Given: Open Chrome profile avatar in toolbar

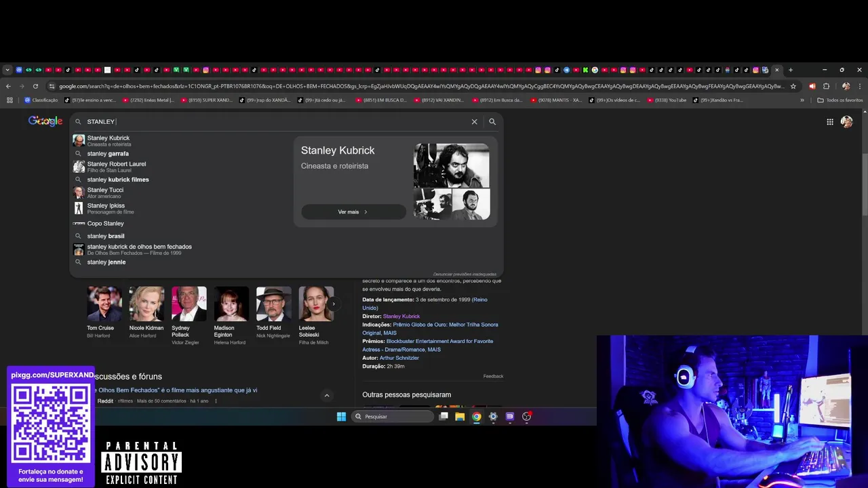Looking at the screenshot, I should (846, 86).
